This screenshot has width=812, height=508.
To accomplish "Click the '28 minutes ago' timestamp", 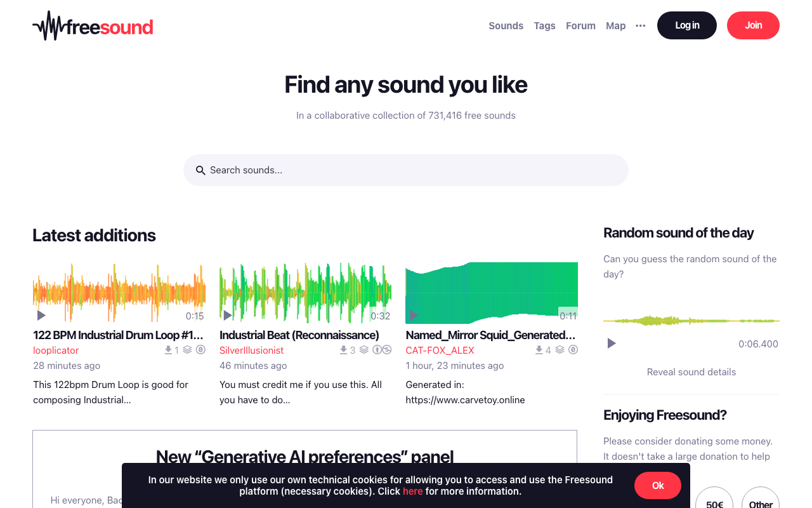I will pos(67,366).
